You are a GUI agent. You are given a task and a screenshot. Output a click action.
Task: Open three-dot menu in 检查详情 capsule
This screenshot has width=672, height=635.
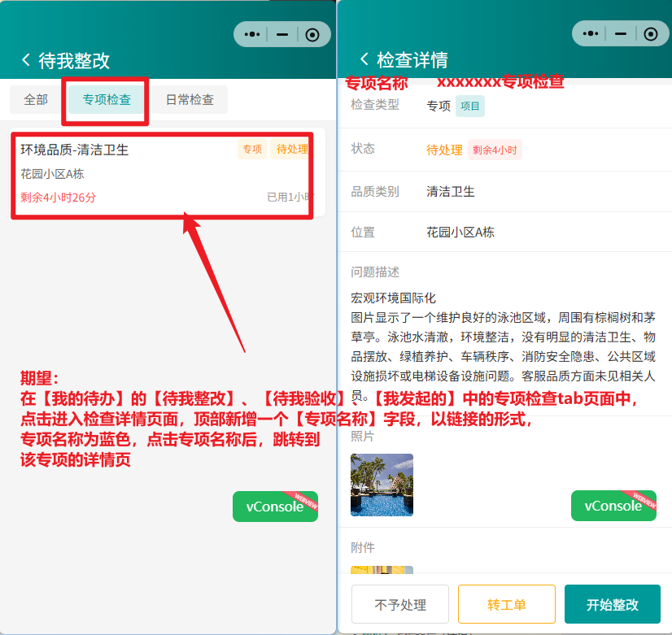point(591,33)
